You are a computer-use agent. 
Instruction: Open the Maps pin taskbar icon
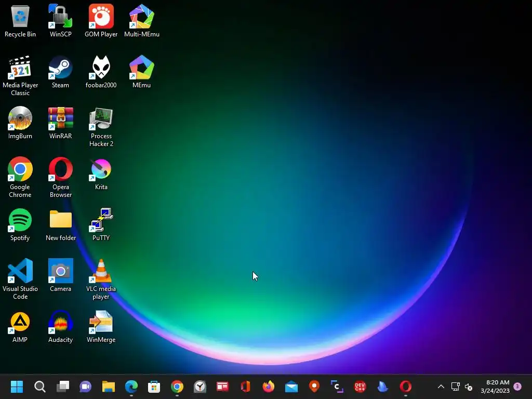(314, 387)
